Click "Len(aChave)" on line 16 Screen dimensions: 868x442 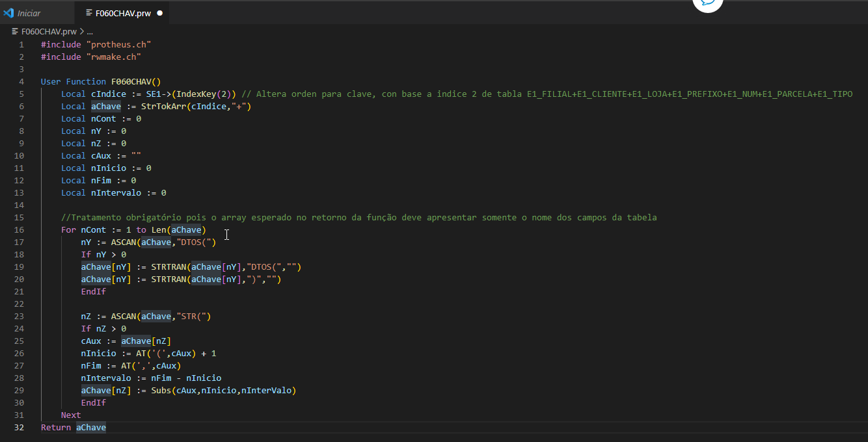(179, 229)
